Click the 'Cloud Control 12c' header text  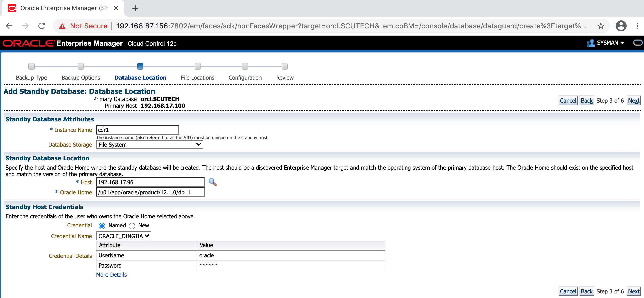point(152,43)
